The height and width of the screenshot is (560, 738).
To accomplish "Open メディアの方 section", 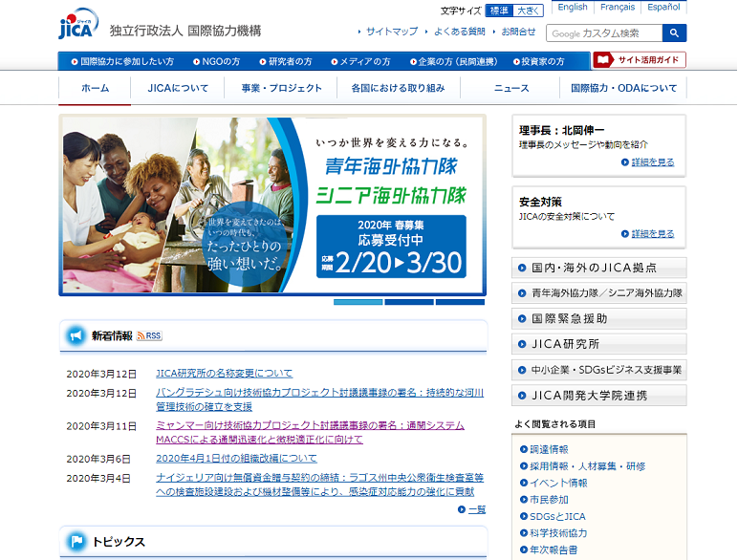I will click(360, 62).
